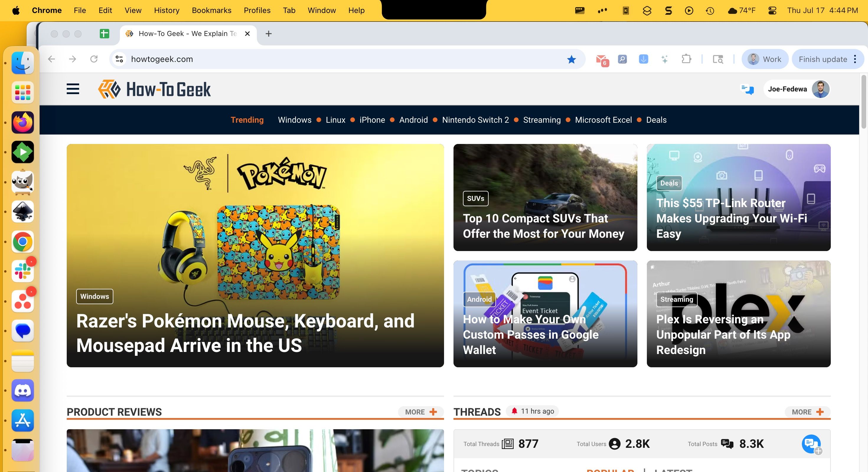
Task: Expand Threads MORE link
Action: (x=807, y=412)
